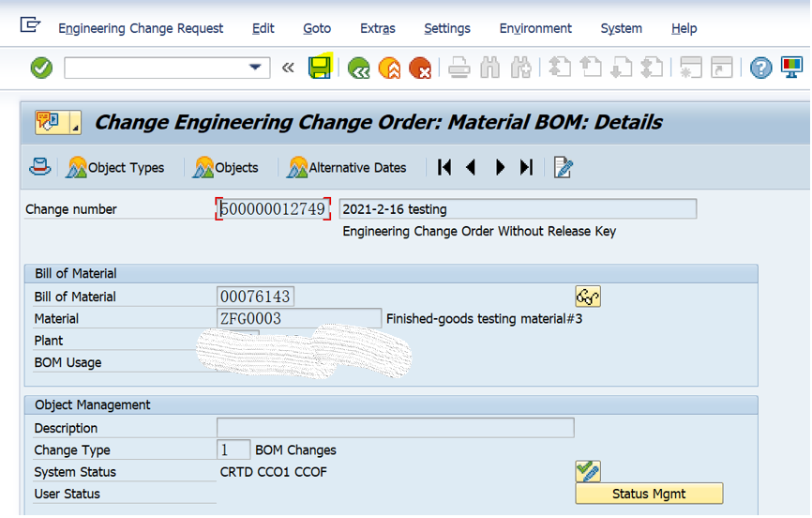The image size is (812, 518).
Task: Click the Previous Page toolbar icon
Action: pyautogui.click(x=591, y=68)
